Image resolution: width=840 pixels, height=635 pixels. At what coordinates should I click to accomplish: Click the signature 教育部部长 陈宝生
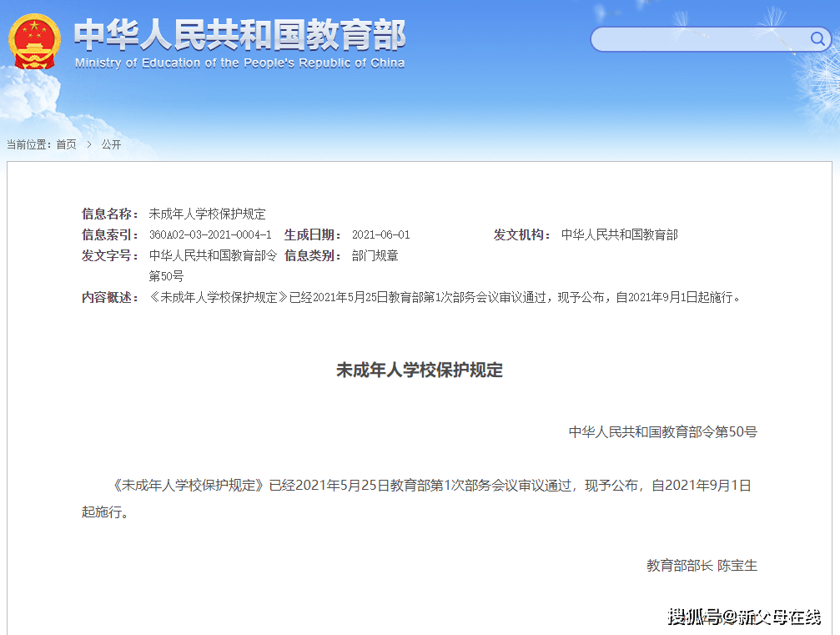[x=702, y=566]
